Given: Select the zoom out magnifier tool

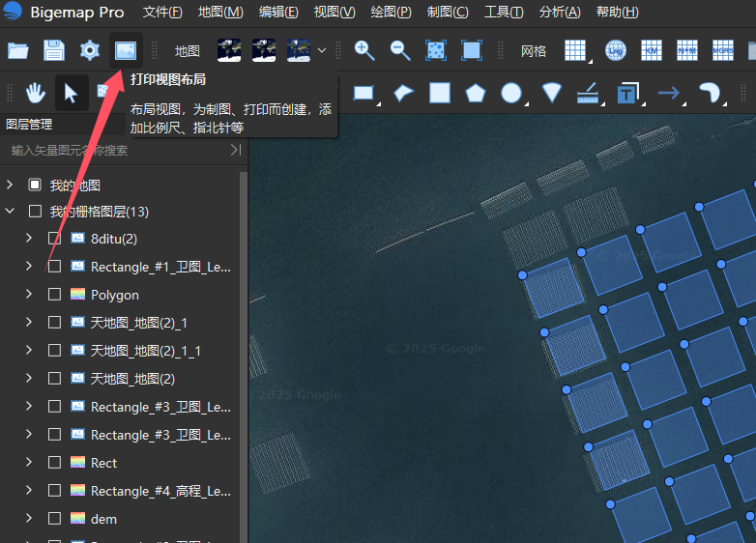Looking at the screenshot, I should tap(400, 50).
